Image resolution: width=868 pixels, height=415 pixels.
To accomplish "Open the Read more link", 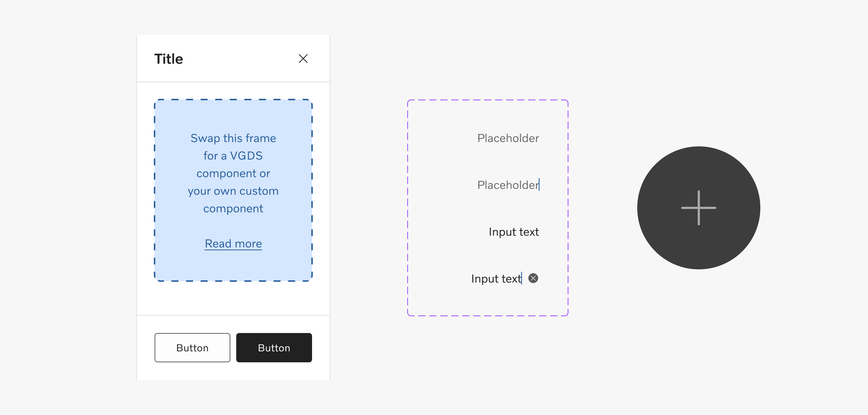I will 233,243.
